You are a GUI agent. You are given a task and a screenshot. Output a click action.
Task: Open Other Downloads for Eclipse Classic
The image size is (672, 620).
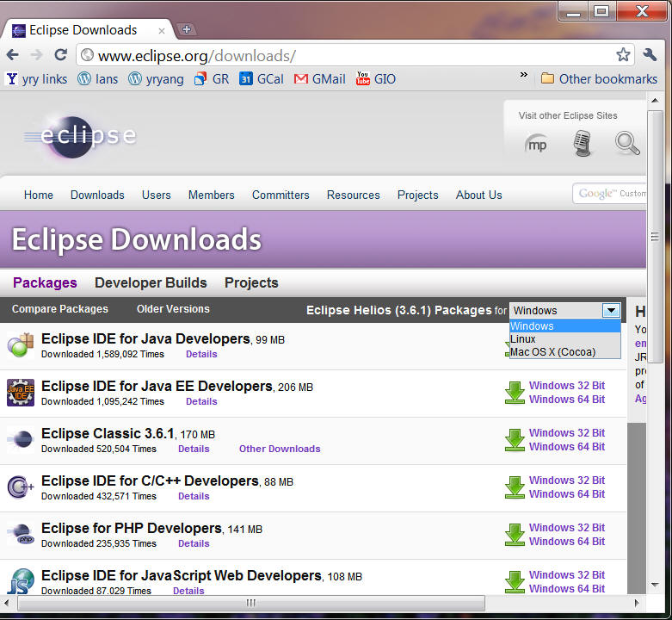(x=280, y=449)
